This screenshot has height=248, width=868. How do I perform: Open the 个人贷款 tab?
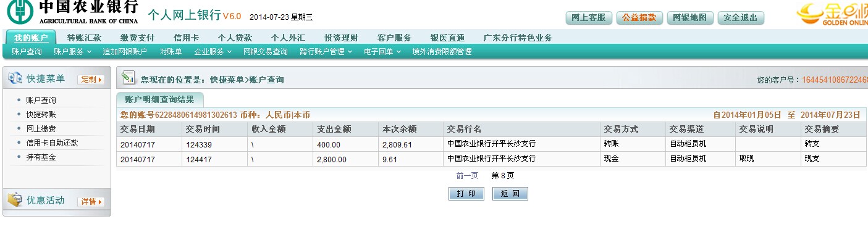[x=235, y=38]
